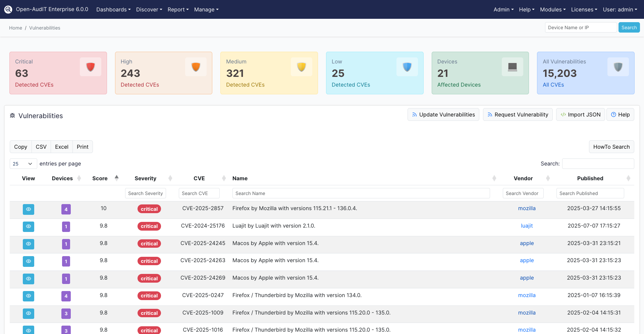Open the Dashboards menu
Screen dimensions: 644x334
(113, 9)
